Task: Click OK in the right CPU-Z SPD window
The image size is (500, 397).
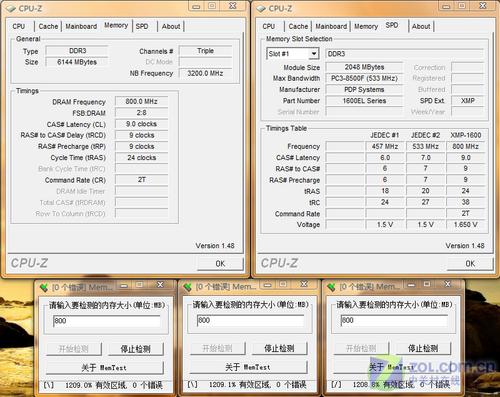Action: (x=470, y=264)
